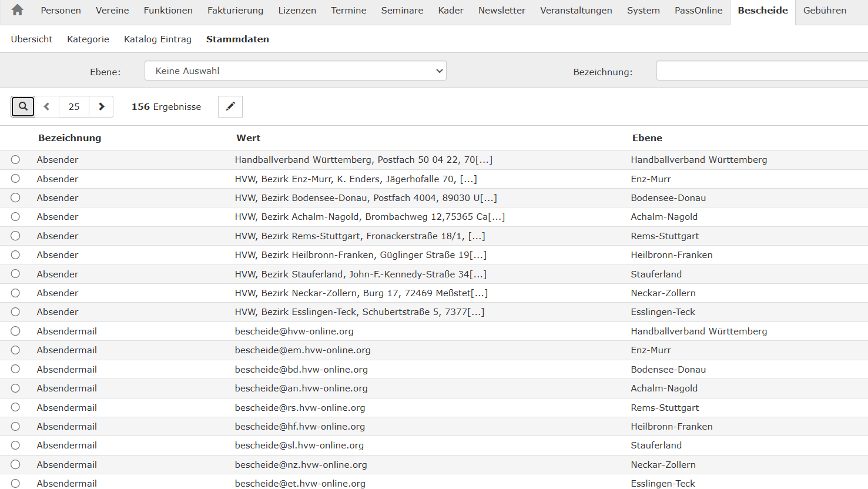This screenshot has height=489, width=868.
Task: Click into the Bezeichnung filter text field
Action: [762, 71]
